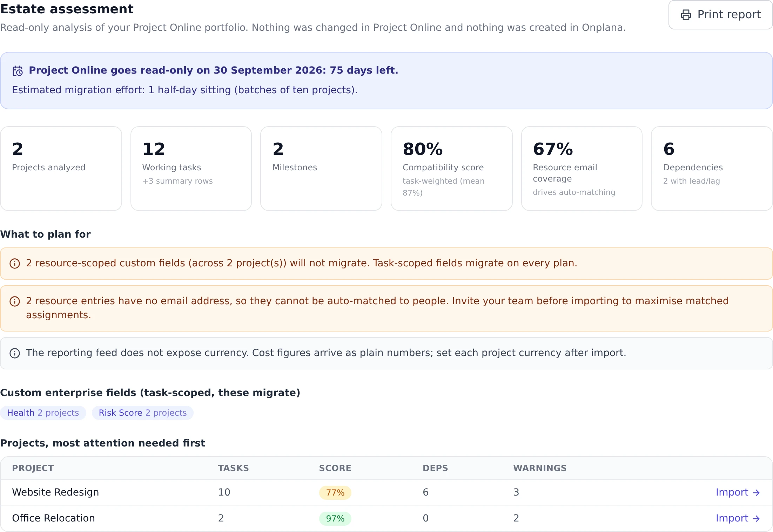Click the warnings count 3 for Website Redesign
This screenshot has height=532, width=773.
point(516,492)
